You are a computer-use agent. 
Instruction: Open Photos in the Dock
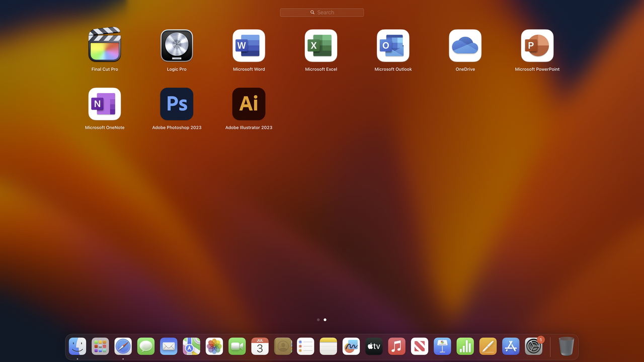tap(214, 346)
